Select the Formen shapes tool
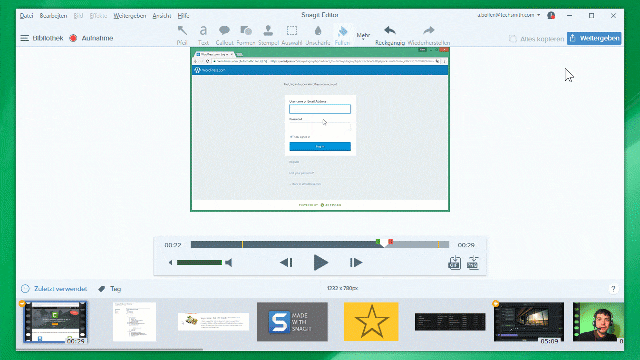The height and width of the screenshot is (360, 640). [x=246, y=35]
